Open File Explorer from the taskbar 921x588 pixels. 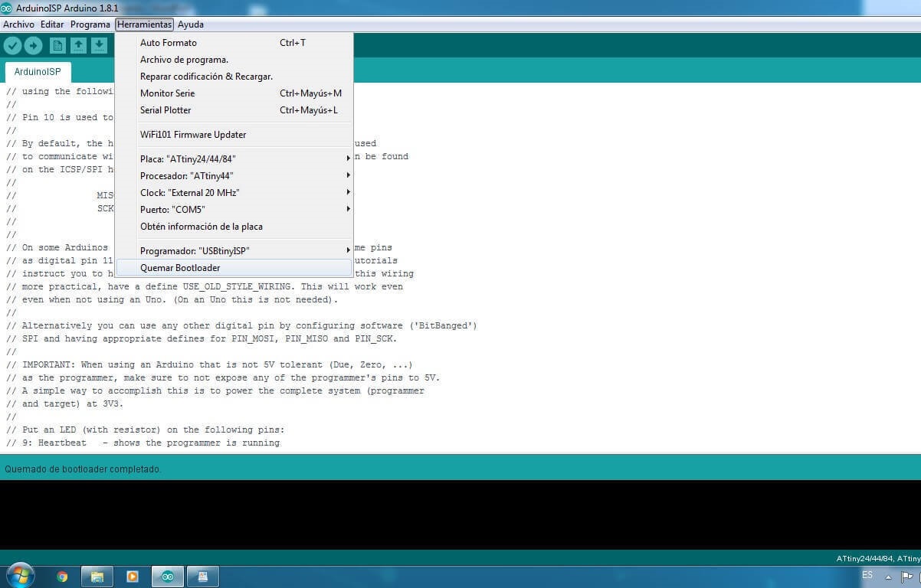[97, 577]
